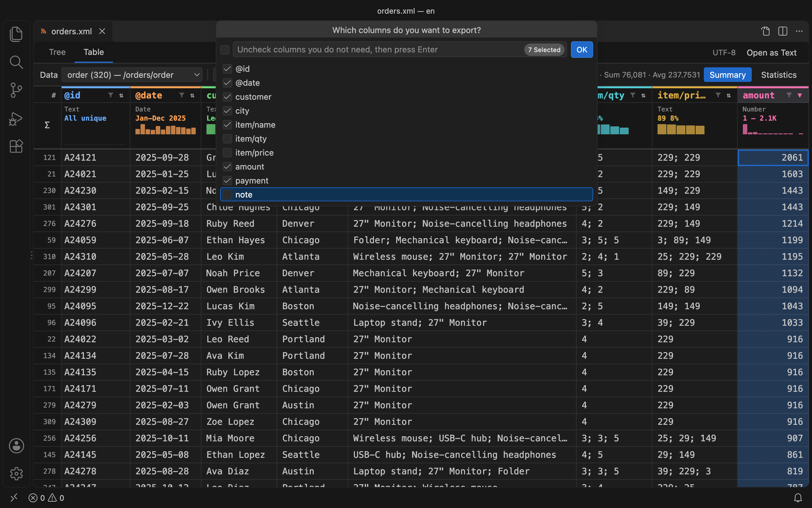Screen dimensions: 812x508
Task: Open the Extensions sidebar icon
Action: coord(16,146)
